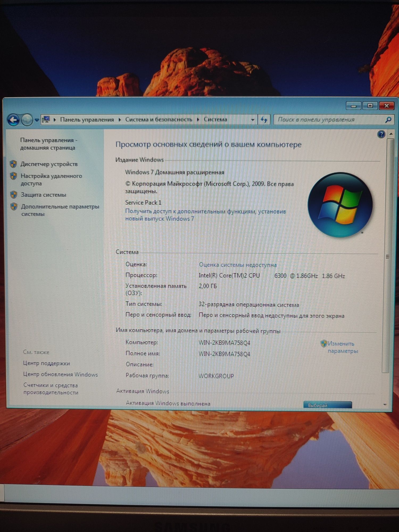Close the System window
Image resolution: width=399 pixels, height=532 pixels.
click(x=386, y=106)
